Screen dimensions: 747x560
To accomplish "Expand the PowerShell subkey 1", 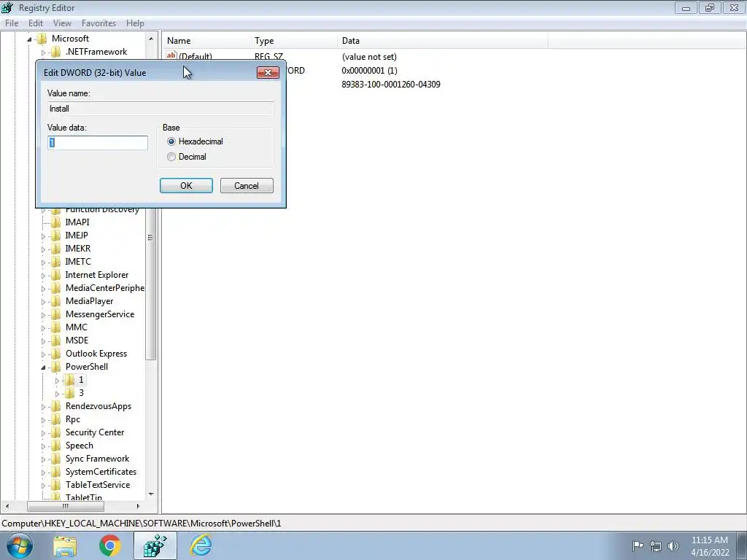I will 57,381.
